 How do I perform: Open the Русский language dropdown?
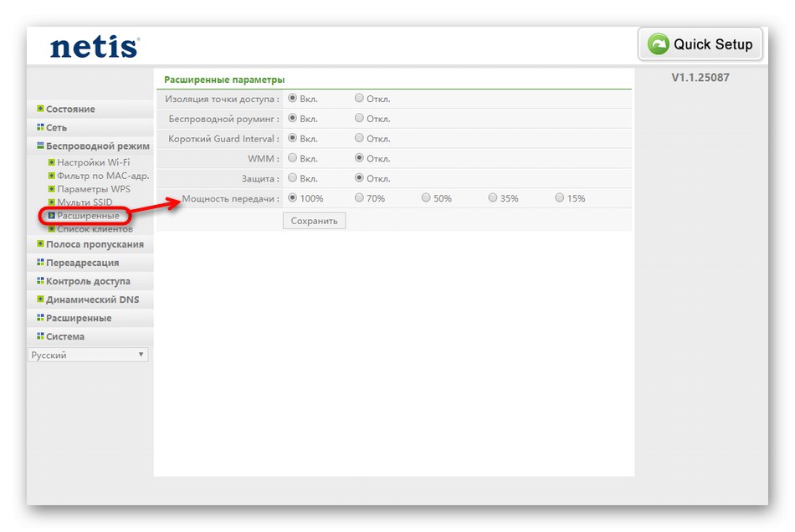[88, 355]
